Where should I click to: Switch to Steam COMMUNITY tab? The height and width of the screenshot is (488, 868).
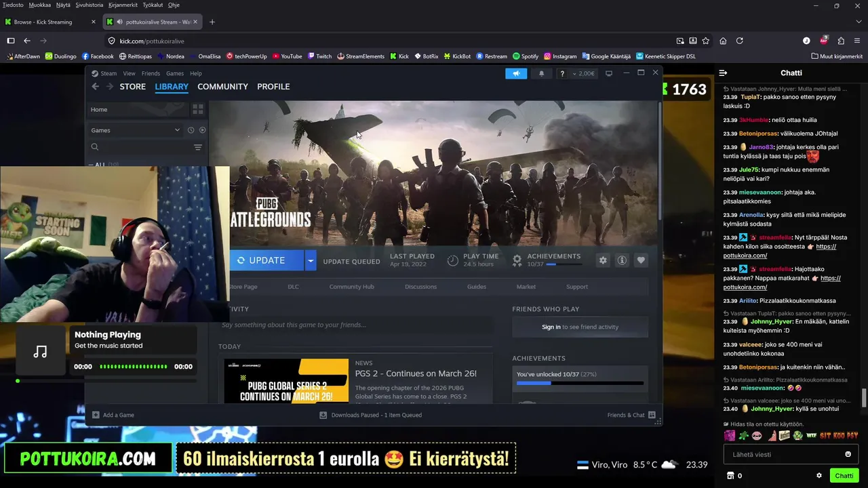(x=222, y=87)
